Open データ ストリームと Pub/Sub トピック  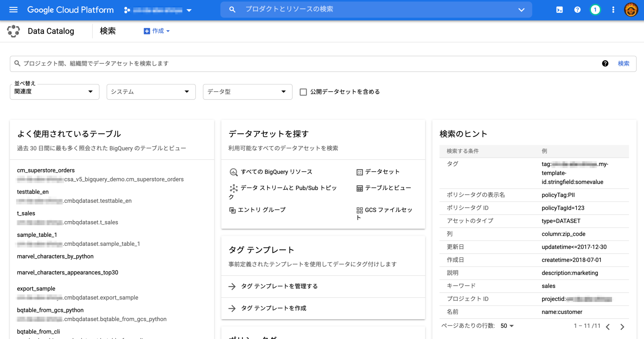tap(288, 188)
